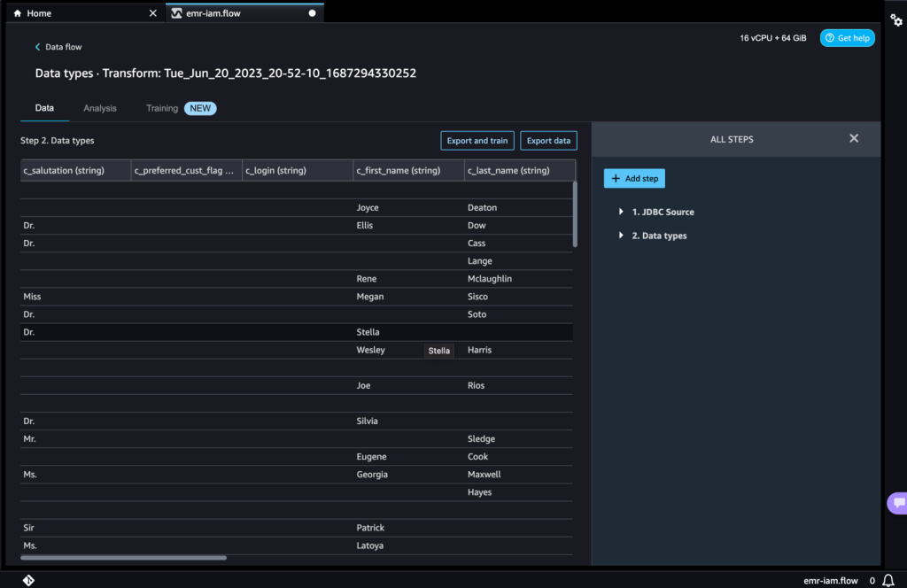907x588 pixels.
Task: Open settings gear icon at top right
Action: [x=896, y=20]
